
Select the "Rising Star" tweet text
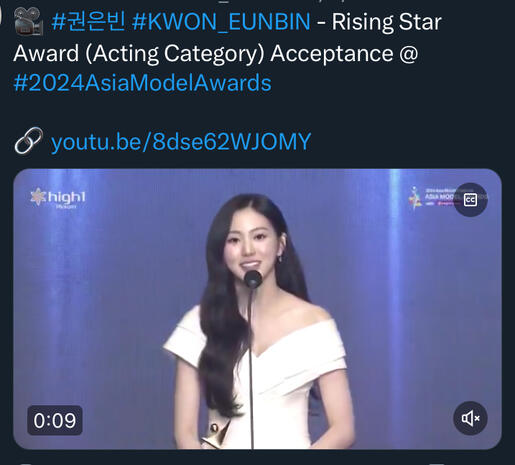click(387, 22)
